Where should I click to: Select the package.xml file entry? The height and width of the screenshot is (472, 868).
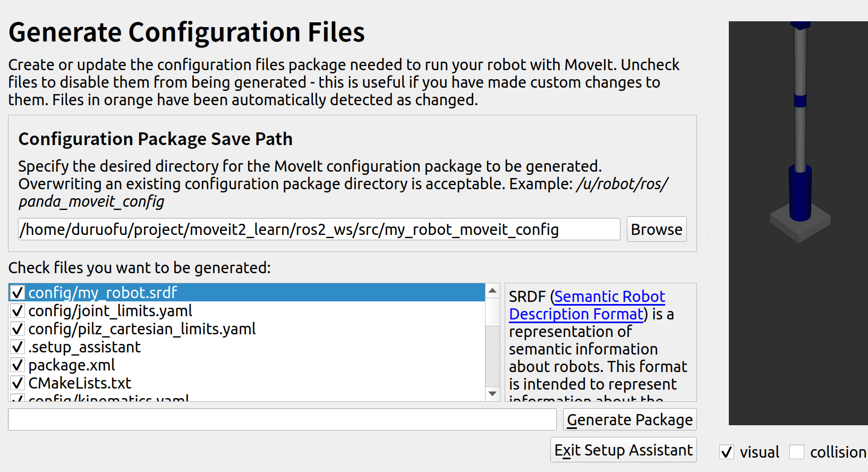[x=72, y=365]
